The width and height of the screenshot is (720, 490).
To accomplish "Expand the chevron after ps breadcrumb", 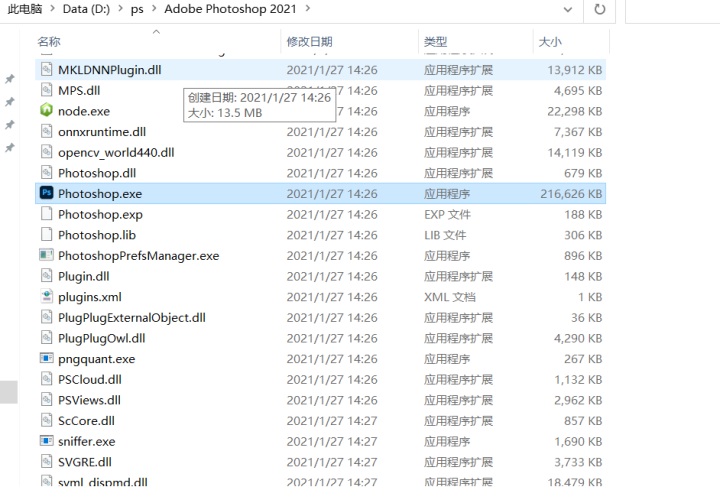I will 154,9.
